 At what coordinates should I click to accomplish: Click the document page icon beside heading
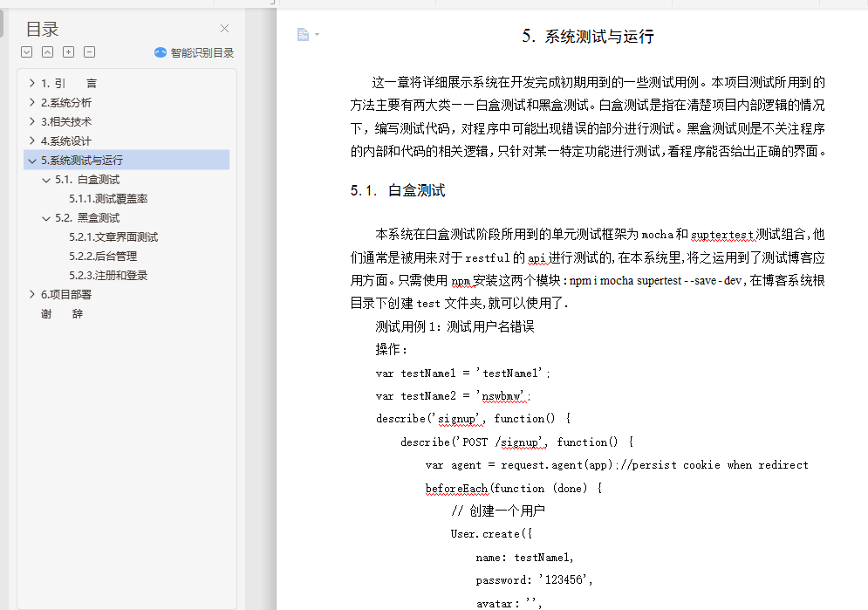(303, 34)
